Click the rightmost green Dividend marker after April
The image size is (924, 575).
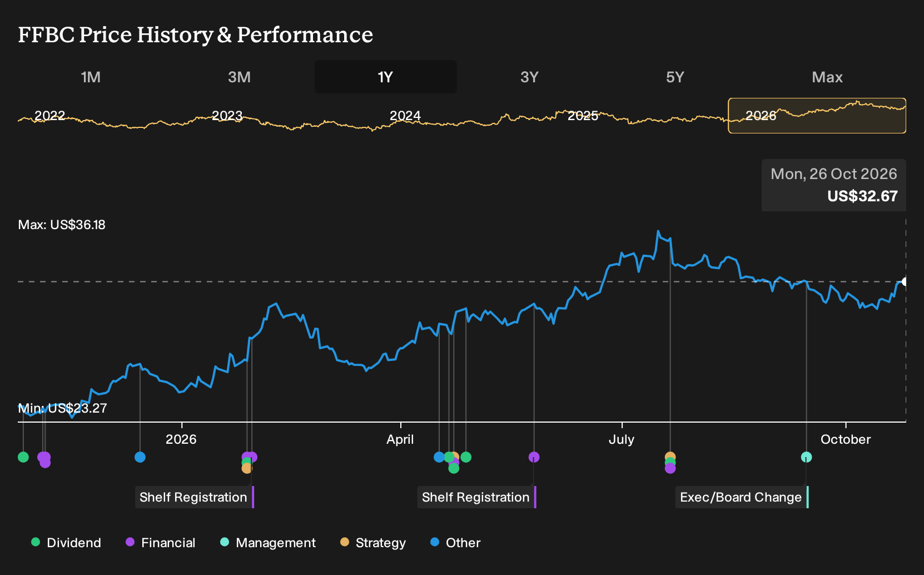point(466,457)
